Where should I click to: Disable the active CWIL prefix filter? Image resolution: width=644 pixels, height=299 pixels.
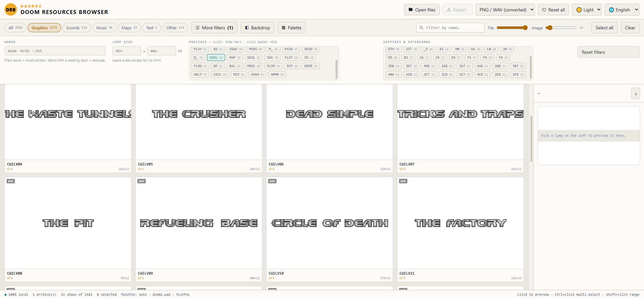click(x=216, y=58)
